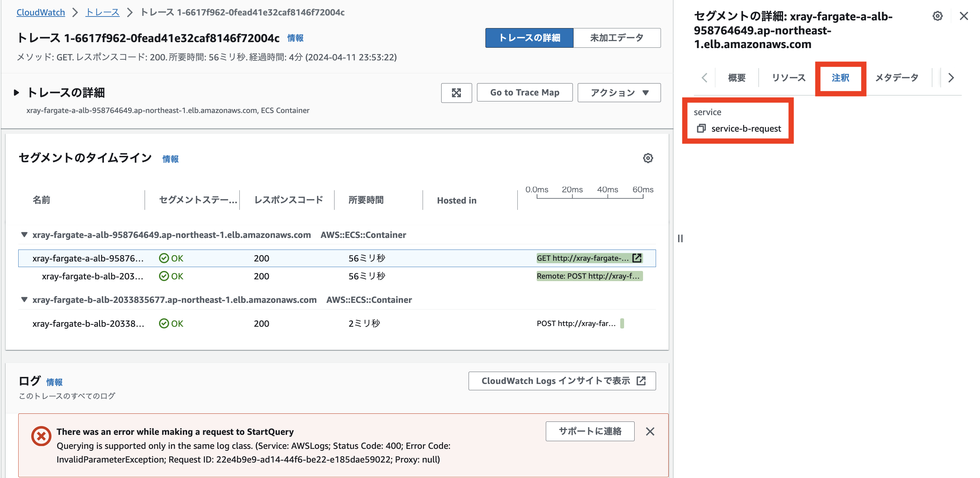Collapse xray-fargate-b-alb segment group
980x478 pixels.
(x=24, y=300)
